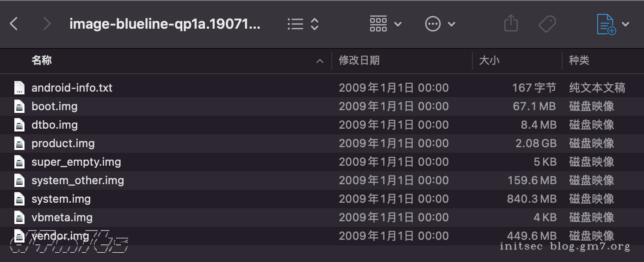
Task: Toggle the sort direction arrow in 名称 column
Action: point(320,61)
